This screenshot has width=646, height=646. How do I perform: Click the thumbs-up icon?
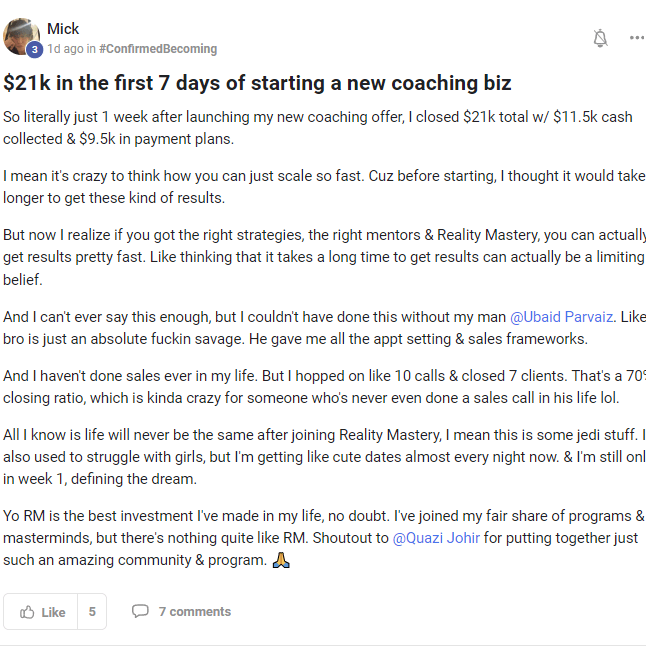[28, 612]
